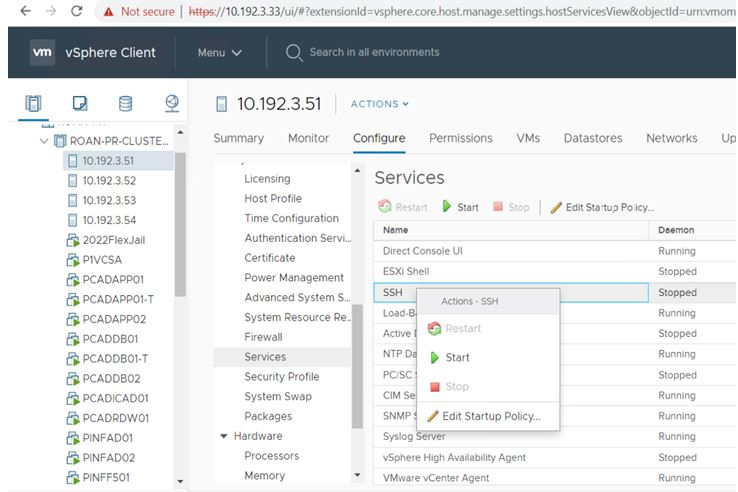The image size is (738, 492).
Task: Click the green Start arrow in SSH menu
Action: click(x=434, y=357)
